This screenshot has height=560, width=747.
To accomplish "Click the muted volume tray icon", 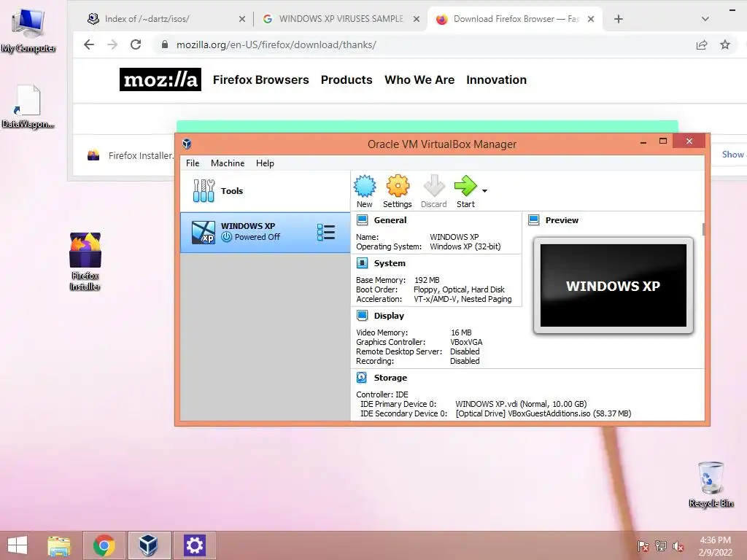I will point(678,546).
